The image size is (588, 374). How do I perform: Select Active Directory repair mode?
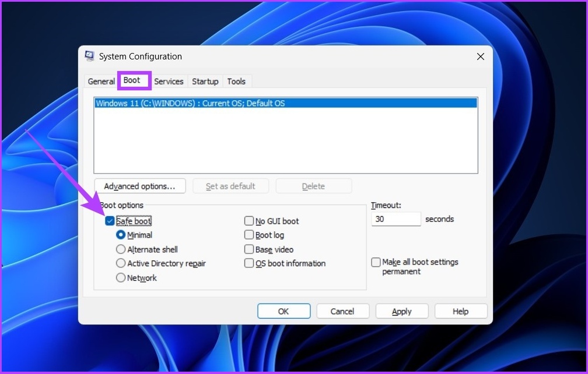point(121,263)
